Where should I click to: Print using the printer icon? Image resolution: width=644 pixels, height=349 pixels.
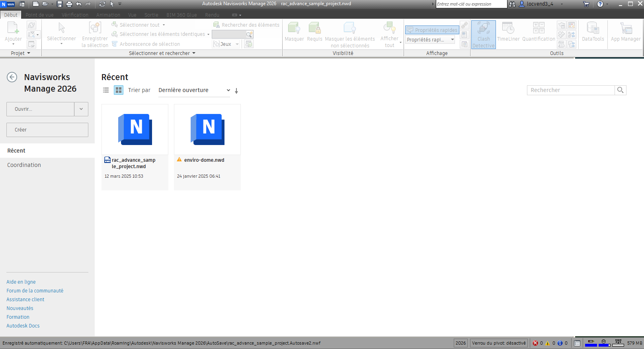click(x=69, y=4)
